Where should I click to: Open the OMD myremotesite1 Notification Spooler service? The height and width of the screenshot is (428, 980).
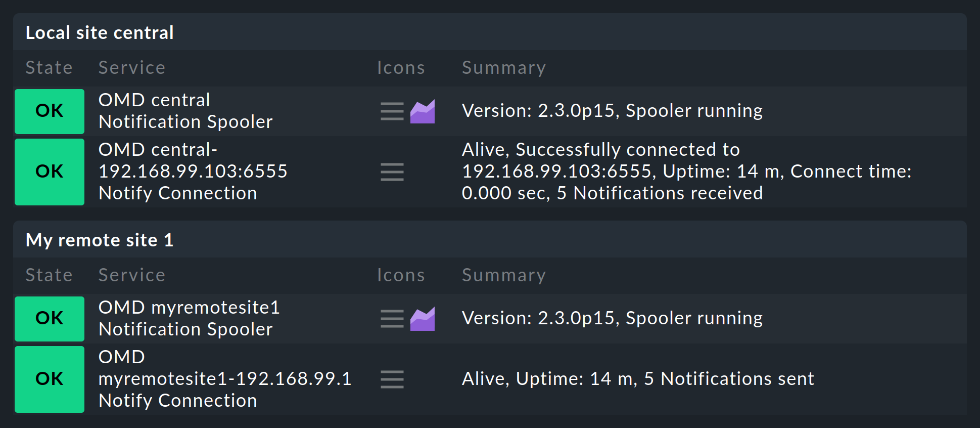[x=189, y=318]
